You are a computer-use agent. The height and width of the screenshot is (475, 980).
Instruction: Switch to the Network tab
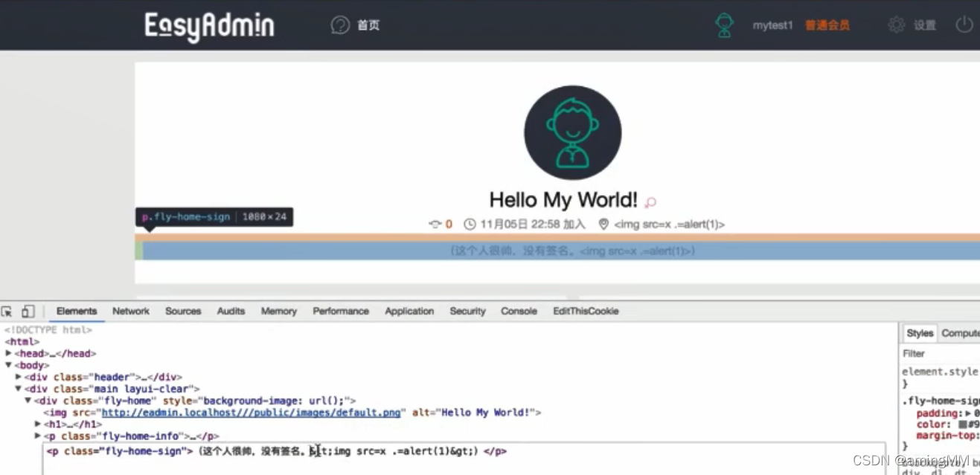[x=131, y=311]
